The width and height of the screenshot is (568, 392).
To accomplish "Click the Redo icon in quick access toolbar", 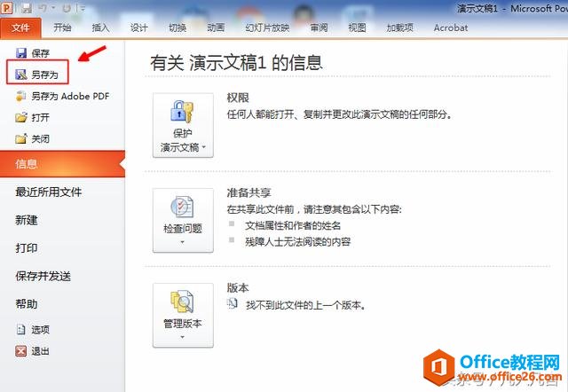I will [x=67, y=8].
